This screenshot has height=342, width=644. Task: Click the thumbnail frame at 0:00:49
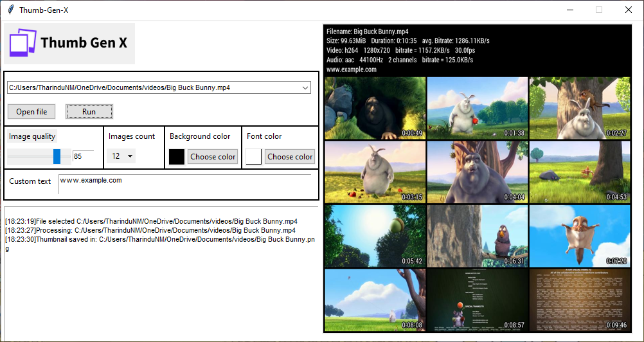375,108
